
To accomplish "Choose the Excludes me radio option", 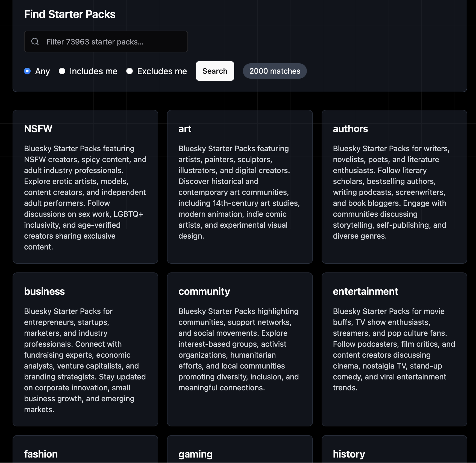I will coord(130,71).
